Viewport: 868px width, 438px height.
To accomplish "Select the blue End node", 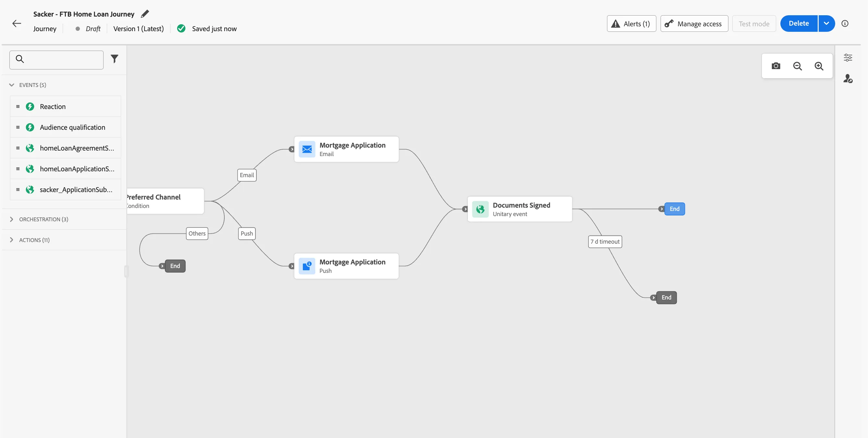I will (x=674, y=209).
